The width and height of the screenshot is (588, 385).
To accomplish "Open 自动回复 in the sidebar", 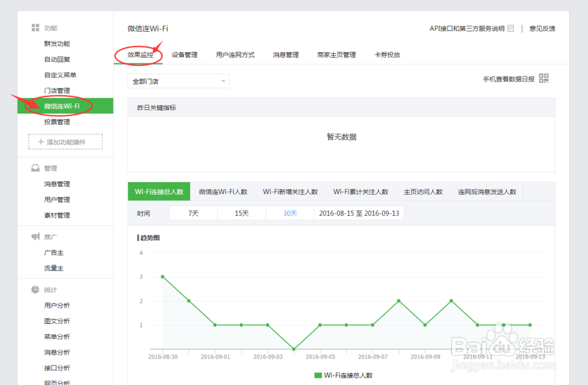I will (x=57, y=59).
